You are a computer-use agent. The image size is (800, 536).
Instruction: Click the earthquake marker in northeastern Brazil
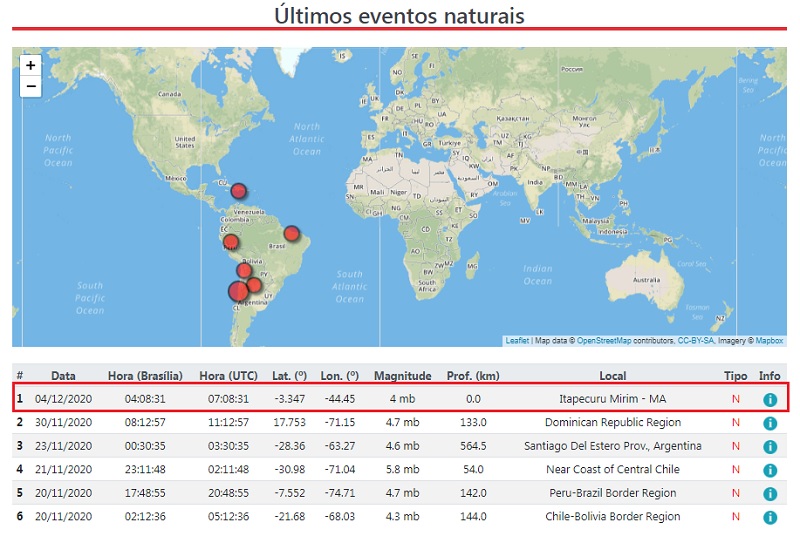pyautogui.click(x=291, y=234)
